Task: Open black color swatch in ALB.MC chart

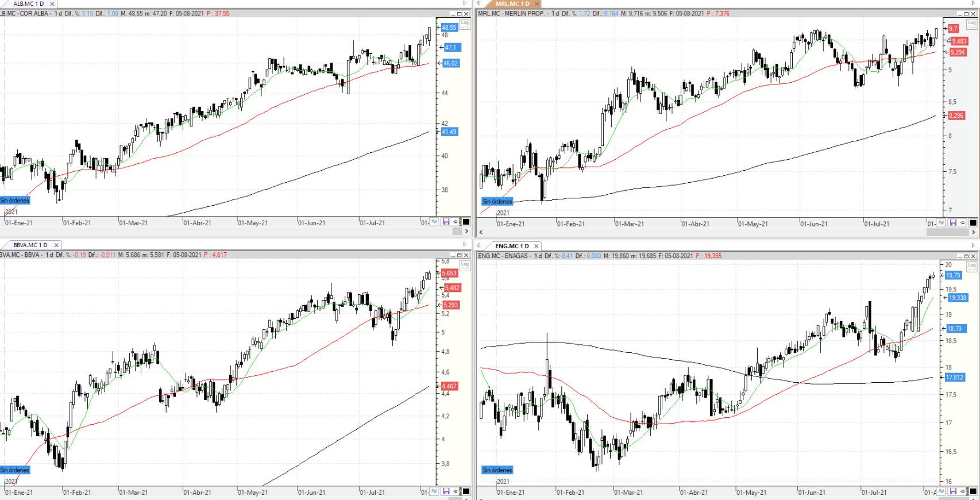Action: point(466,222)
